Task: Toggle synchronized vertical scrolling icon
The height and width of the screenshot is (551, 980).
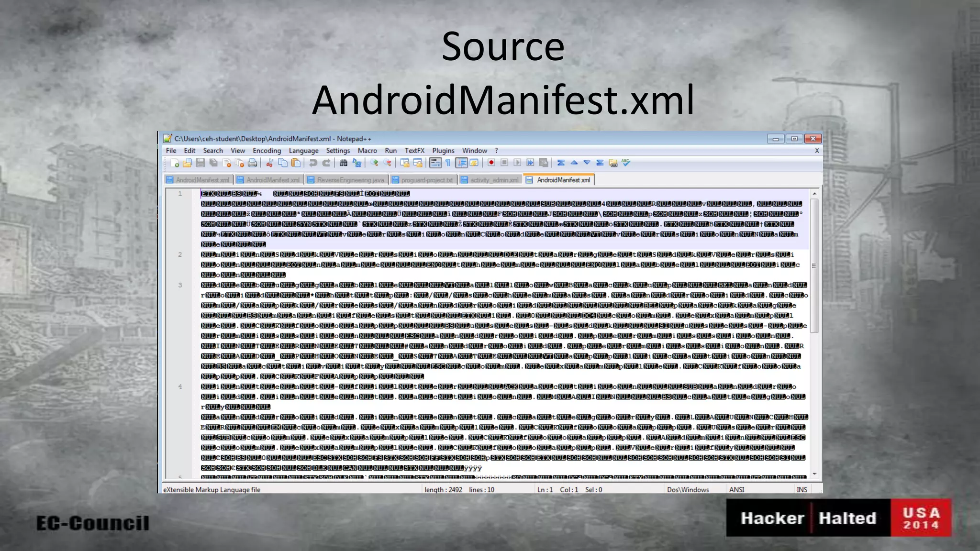Action: [x=404, y=163]
